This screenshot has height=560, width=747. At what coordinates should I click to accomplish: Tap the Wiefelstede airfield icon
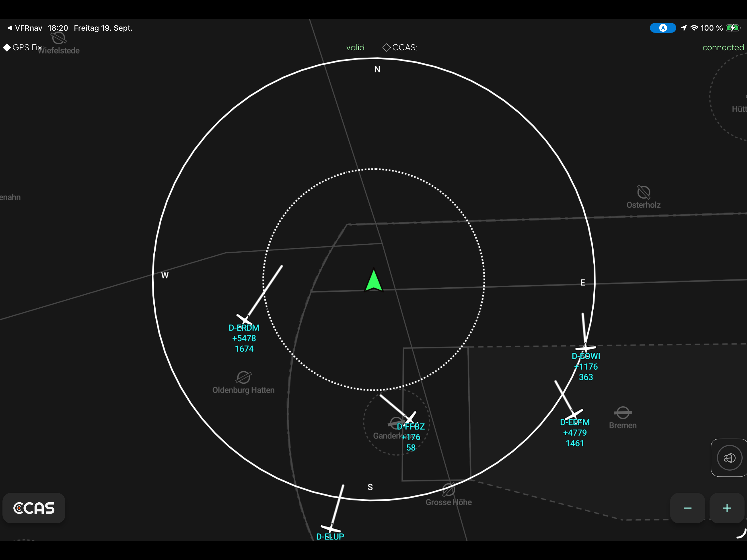59,38
